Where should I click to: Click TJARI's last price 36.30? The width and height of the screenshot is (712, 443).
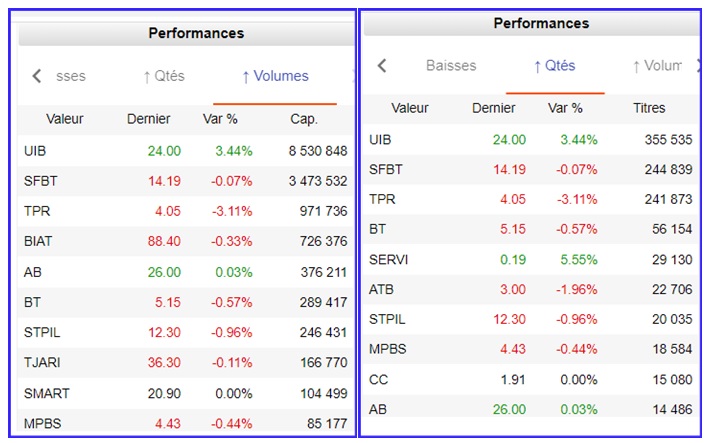tap(163, 362)
